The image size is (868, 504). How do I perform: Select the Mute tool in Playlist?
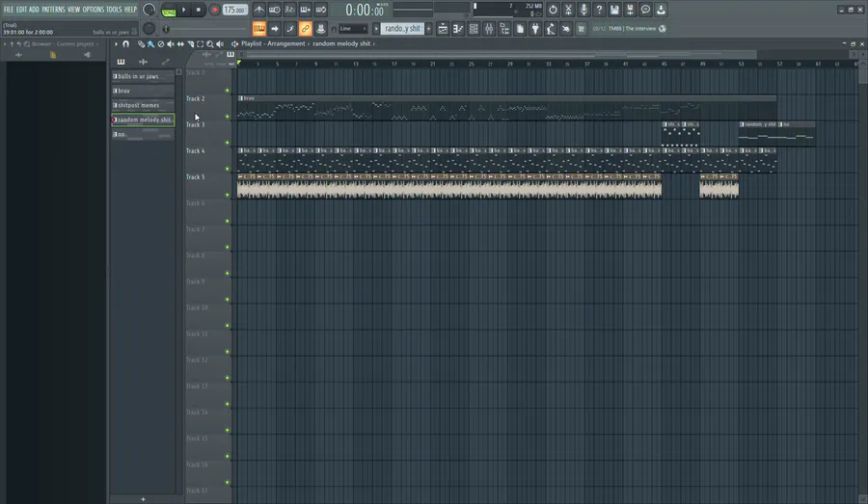click(171, 43)
